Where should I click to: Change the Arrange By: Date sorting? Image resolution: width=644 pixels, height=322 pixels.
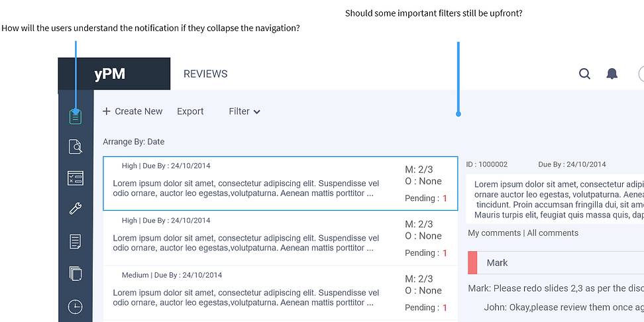pyautogui.click(x=134, y=142)
